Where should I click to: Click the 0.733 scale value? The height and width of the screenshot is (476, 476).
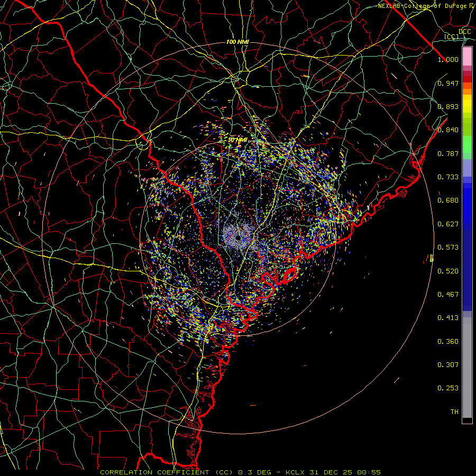click(448, 177)
